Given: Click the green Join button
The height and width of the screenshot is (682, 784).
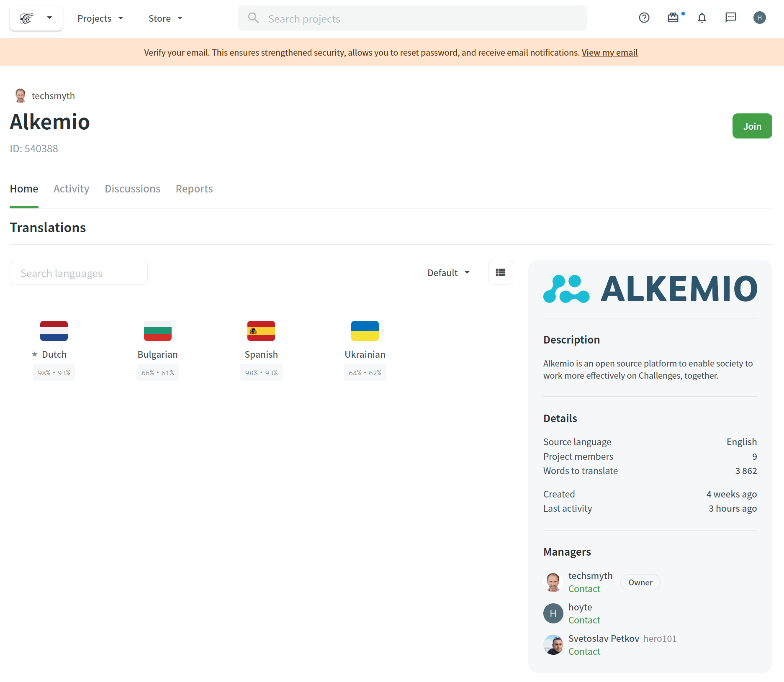Looking at the screenshot, I should [x=752, y=126].
